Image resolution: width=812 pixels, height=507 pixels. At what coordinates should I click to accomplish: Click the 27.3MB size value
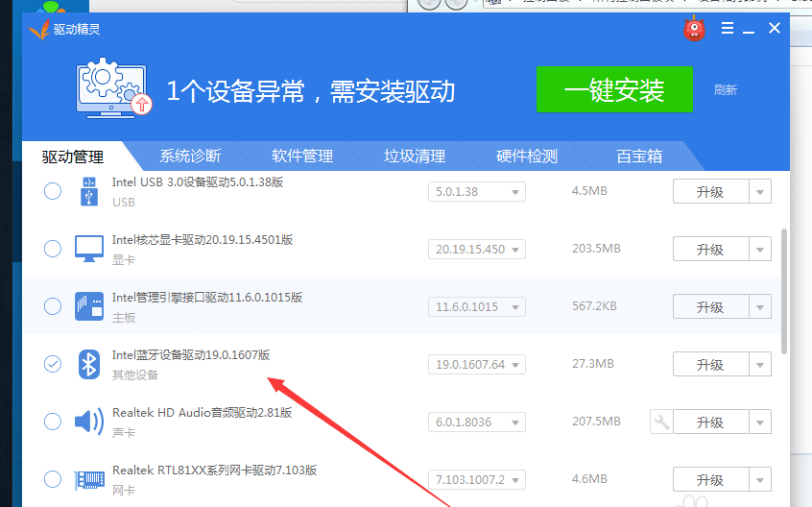tap(593, 364)
